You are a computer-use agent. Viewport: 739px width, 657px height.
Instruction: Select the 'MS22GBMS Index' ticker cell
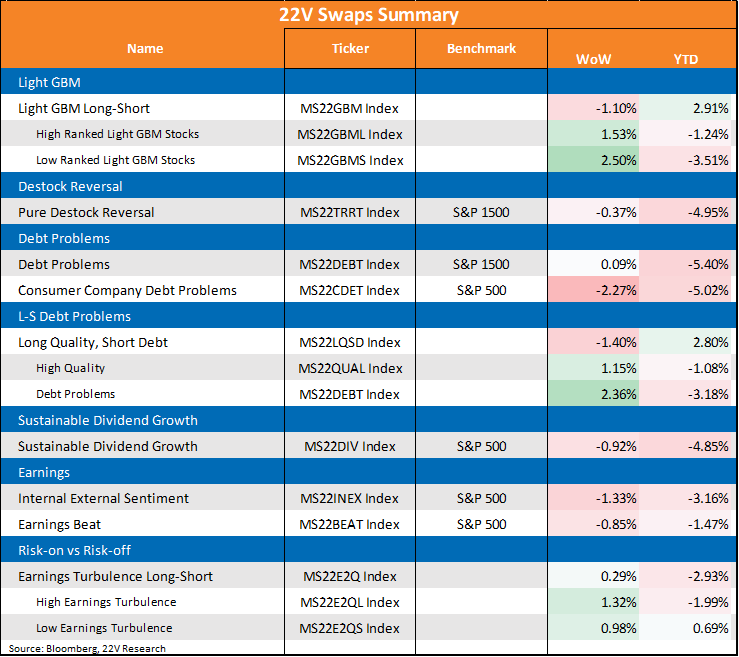(x=350, y=160)
